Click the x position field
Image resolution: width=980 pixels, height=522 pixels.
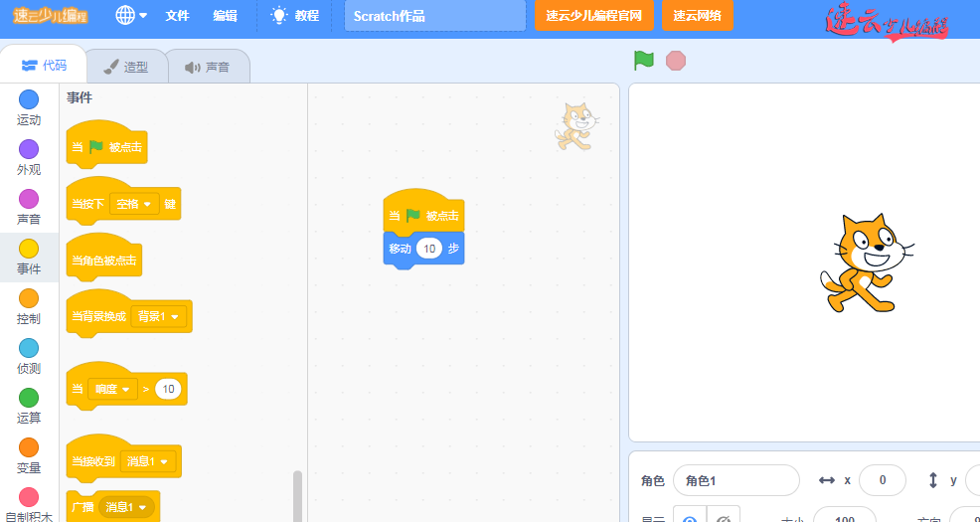883,480
